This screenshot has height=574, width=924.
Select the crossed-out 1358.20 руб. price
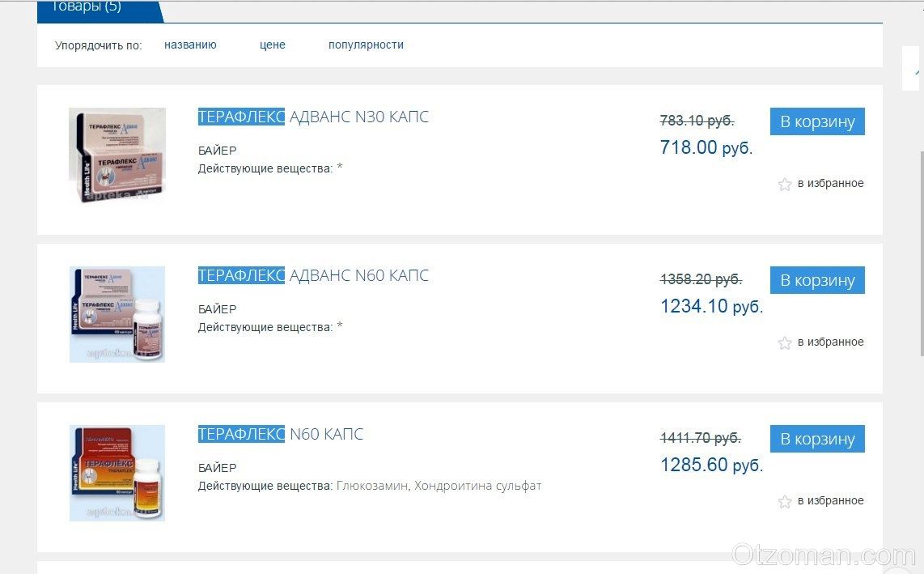[701, 279]
